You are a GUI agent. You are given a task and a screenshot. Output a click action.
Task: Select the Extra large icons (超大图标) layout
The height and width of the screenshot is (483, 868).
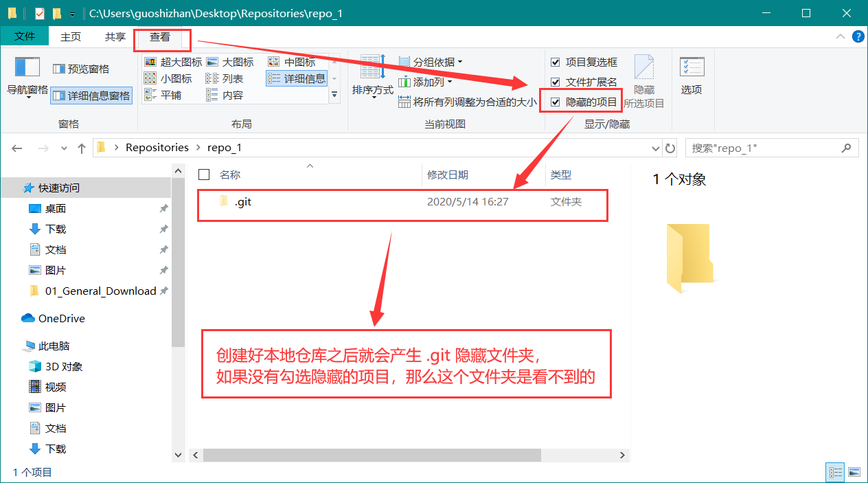pyautogui.click(x=174, y=63)
